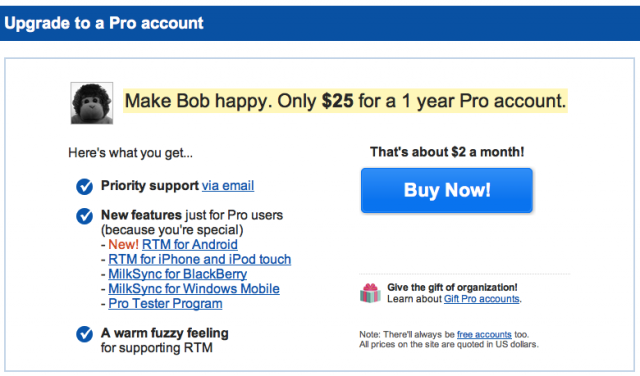Open the Gift Pro accounts link

[482, 299]
